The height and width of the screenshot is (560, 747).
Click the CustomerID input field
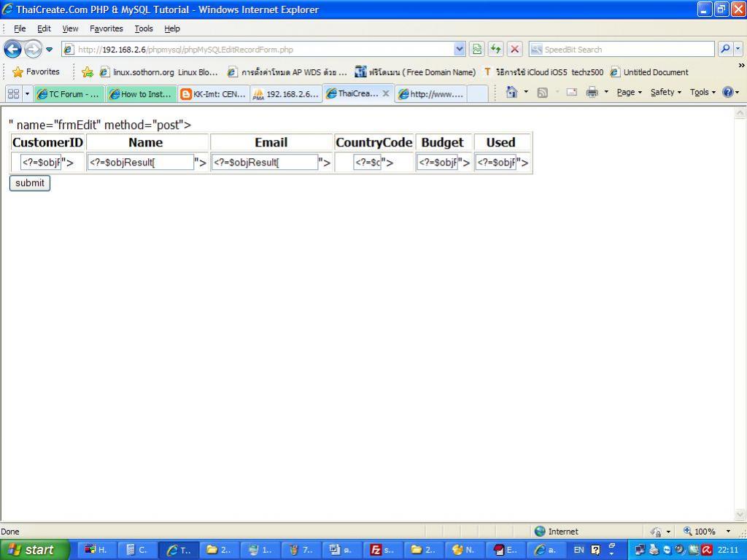41,163
